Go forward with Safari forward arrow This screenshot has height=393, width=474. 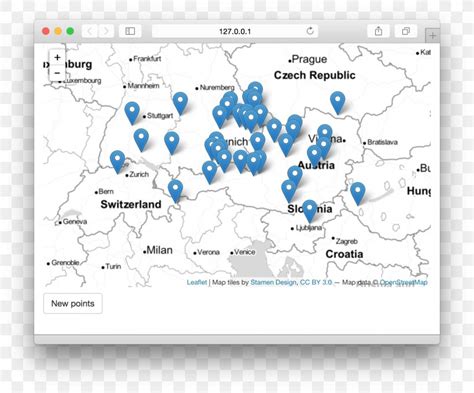pyautogui.click(x=106, y=31)
